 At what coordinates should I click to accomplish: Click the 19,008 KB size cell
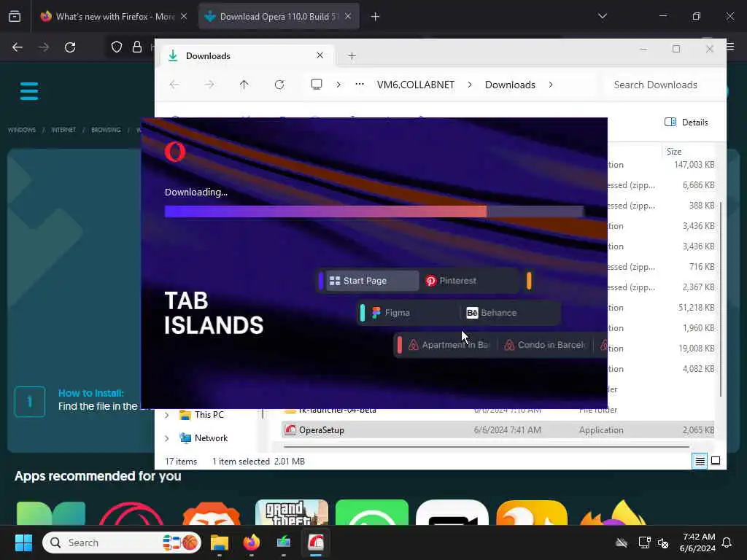point(696,349)
